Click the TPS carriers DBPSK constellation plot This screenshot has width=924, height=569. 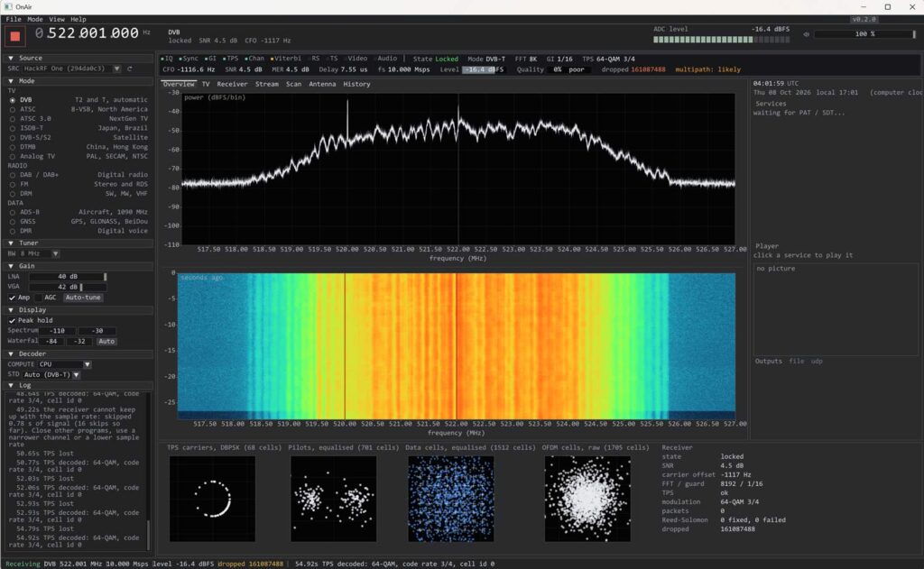(212, 499)
